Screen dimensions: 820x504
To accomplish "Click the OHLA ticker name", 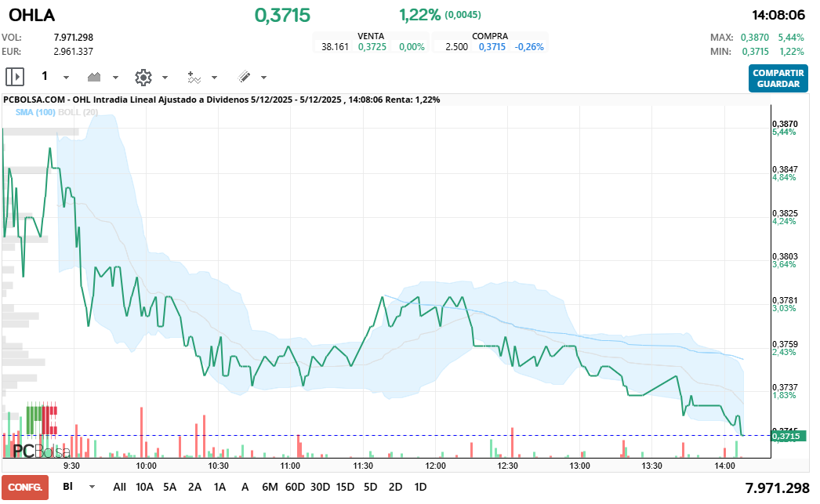I will (32, 15).
